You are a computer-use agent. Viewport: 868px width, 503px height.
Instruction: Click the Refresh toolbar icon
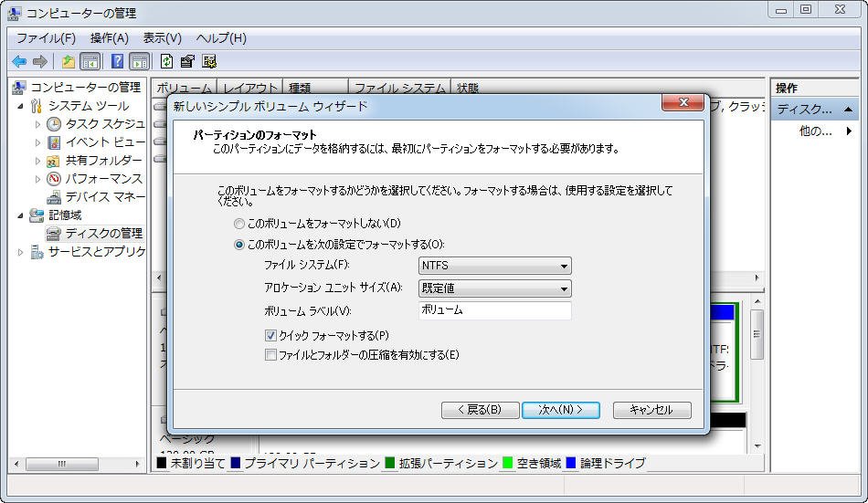(166, 61)
